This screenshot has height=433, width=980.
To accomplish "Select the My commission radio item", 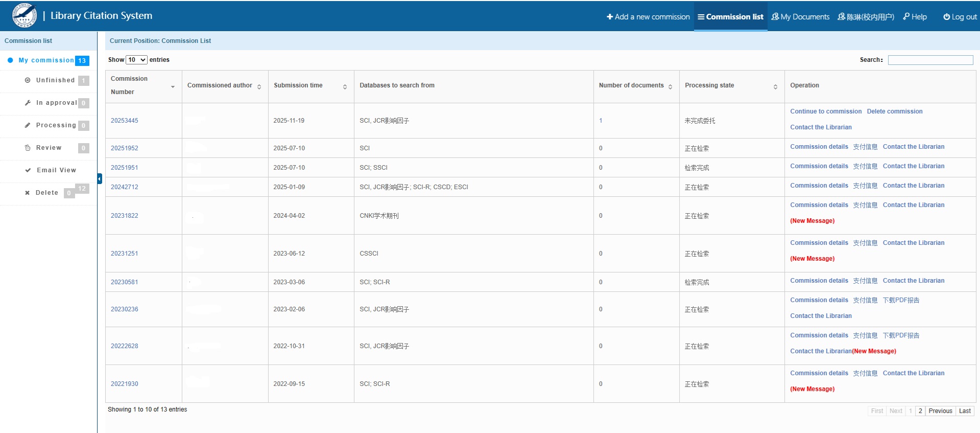I will (10, 60).
